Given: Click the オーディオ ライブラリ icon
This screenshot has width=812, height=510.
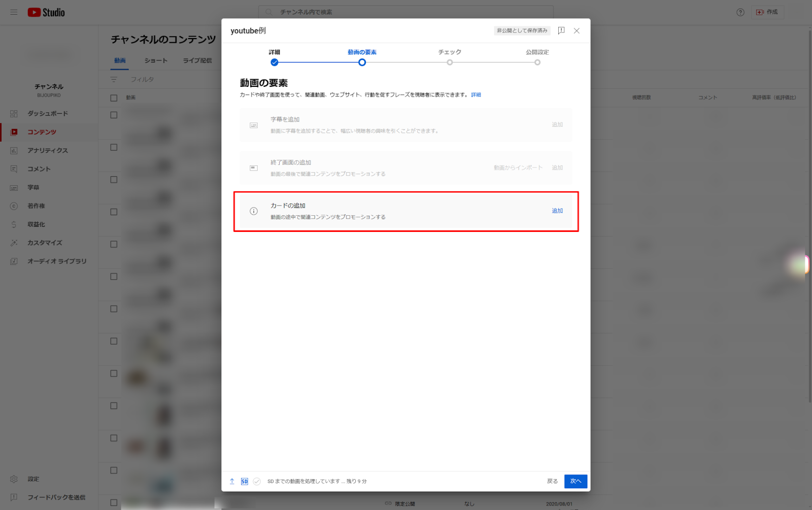Looking at the screenshot, I should tap(14, 261).
